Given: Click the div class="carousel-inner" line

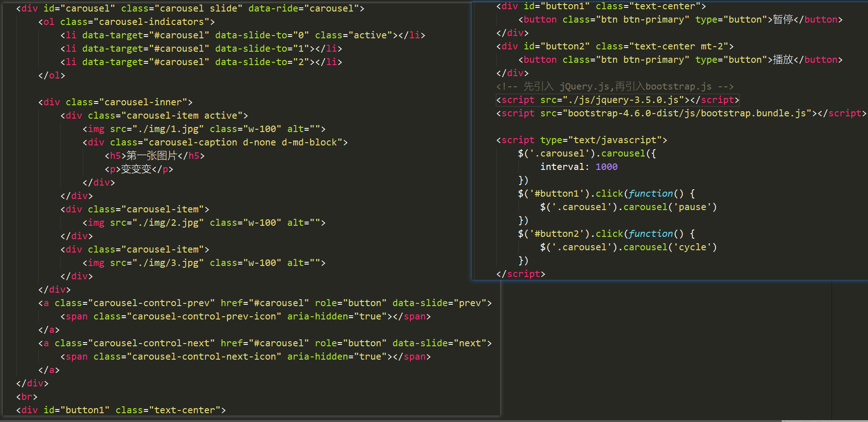Looking at the screenshot, I should tap(115, 102).
